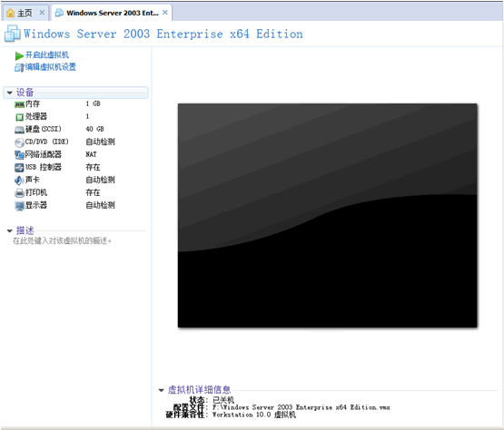Open the 内存 device entry
504x430 pixels.
pyautogui.click(x=33, y=103)
